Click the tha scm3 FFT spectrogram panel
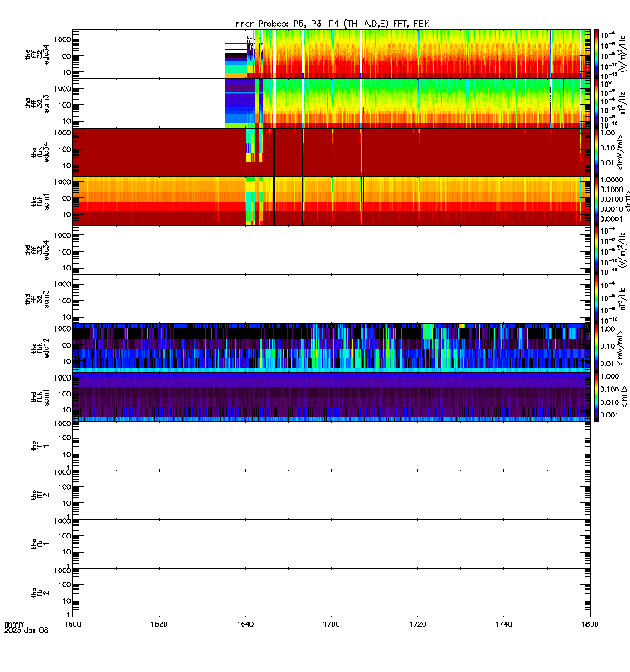Screen dimensions: 630x672 point(331,102)
